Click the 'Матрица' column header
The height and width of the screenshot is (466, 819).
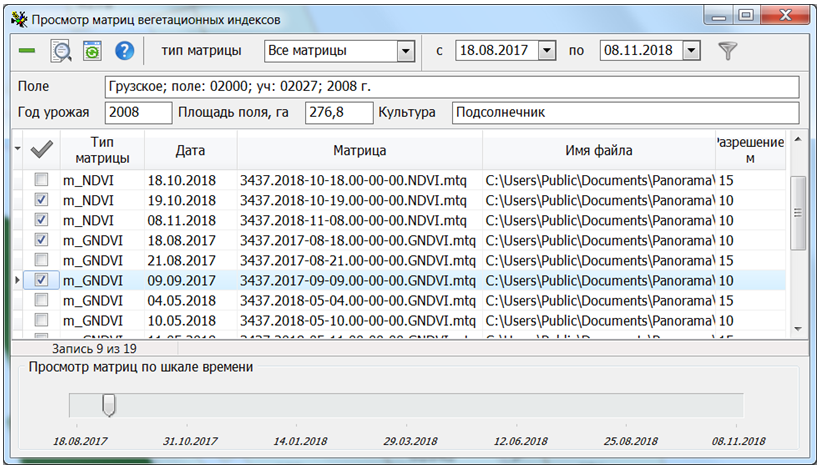coord(359,151)
